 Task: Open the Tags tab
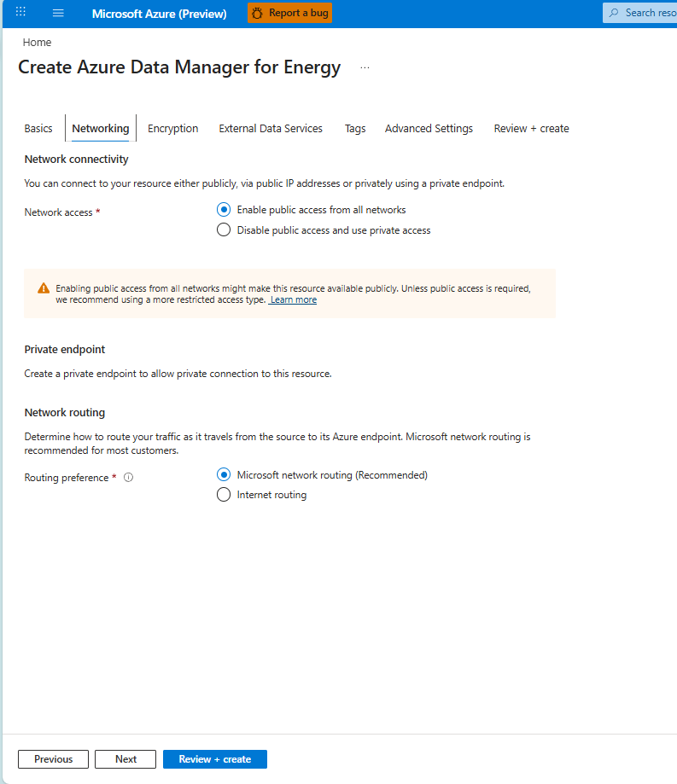(x=355, y=129)
